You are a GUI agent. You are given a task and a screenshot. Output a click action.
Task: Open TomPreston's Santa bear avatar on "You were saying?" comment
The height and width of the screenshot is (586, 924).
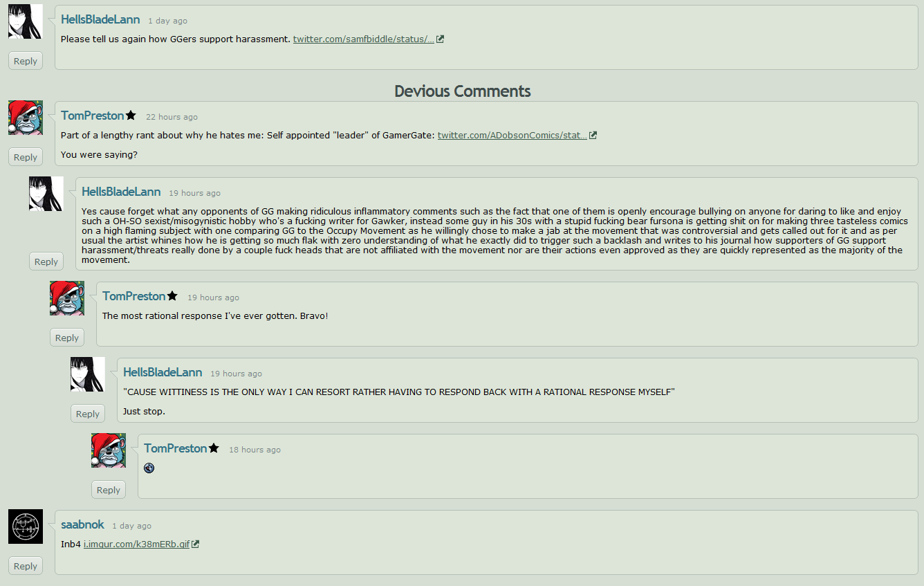tap(26, 118)
